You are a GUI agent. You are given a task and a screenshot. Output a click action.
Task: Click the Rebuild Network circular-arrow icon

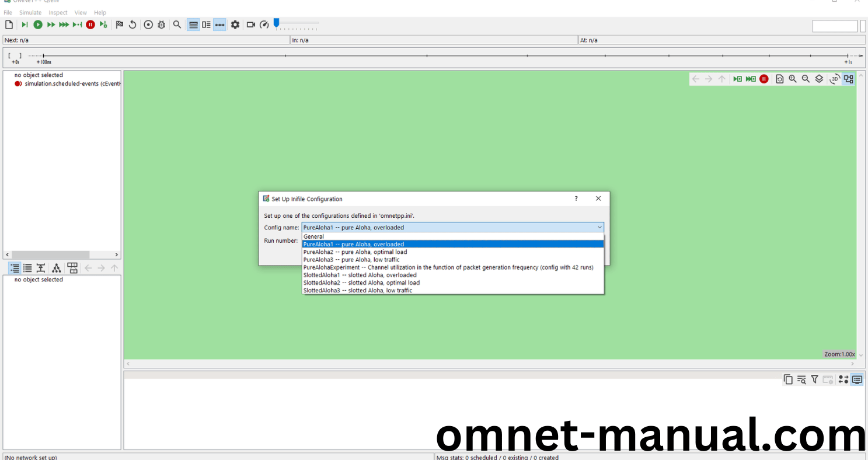[133, 25]
